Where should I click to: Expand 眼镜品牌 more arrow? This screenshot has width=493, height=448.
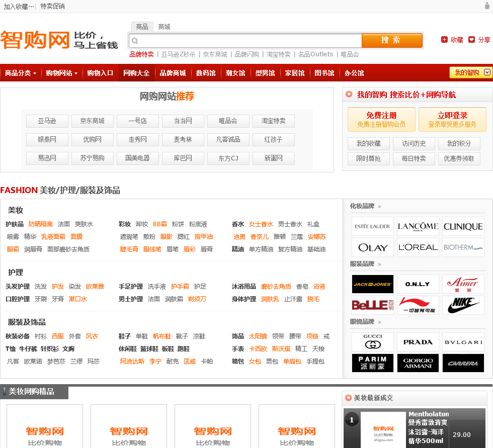pos(379,322)
